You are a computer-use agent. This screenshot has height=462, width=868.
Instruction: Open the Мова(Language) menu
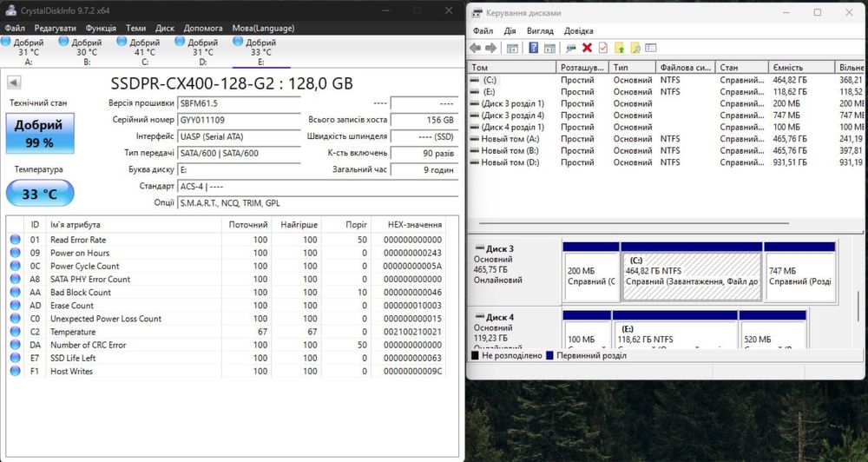[263, 29]
